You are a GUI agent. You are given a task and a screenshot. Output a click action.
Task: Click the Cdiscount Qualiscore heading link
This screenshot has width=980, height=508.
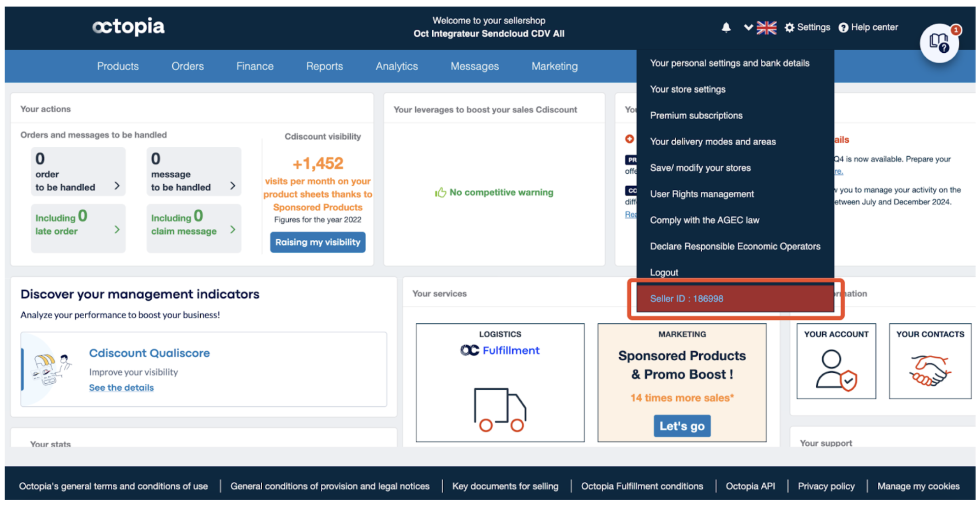click(149, 353)
